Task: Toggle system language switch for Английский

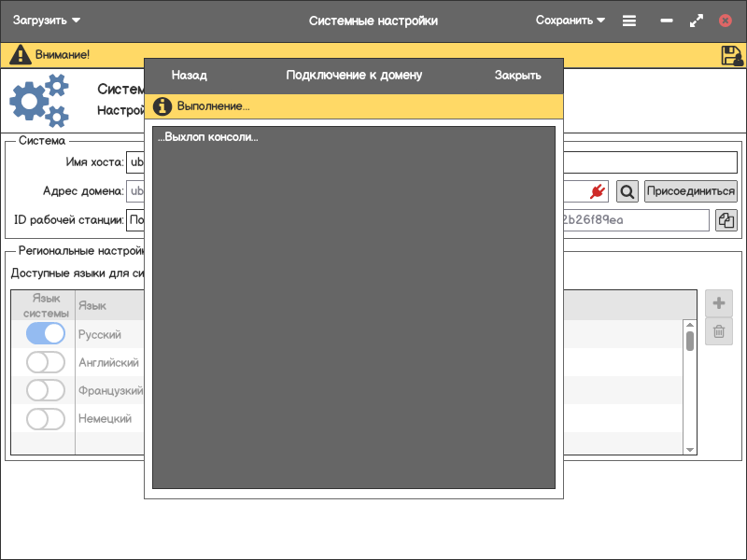Action: [45, 362]
